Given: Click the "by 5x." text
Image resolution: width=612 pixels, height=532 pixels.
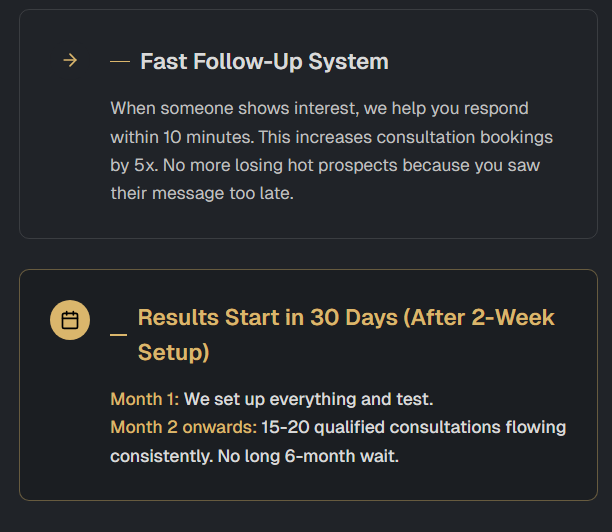Looking at the screenshot, I should point(132,165).
